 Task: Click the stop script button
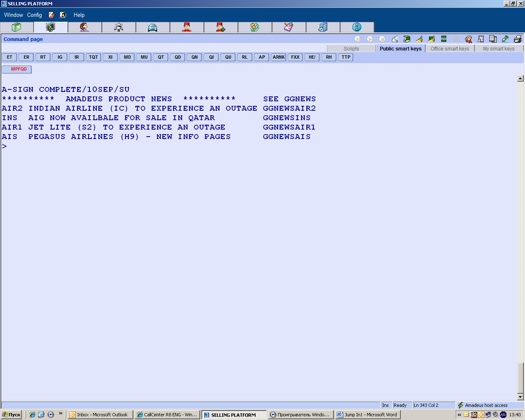[x=382, y=39]
